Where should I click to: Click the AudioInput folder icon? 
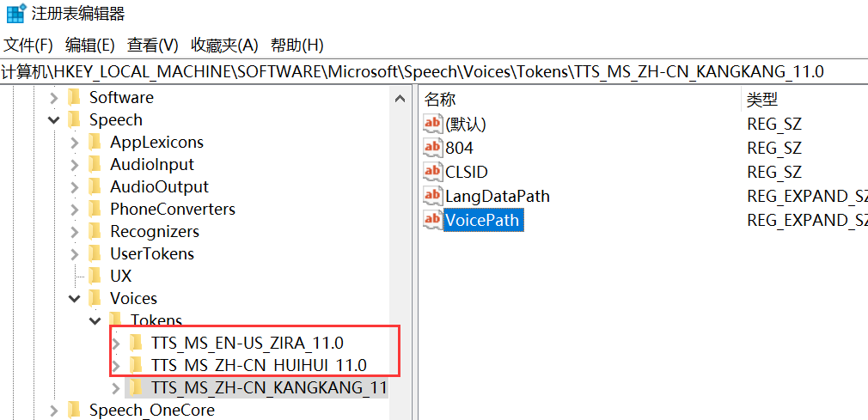[x=95, y=164]
